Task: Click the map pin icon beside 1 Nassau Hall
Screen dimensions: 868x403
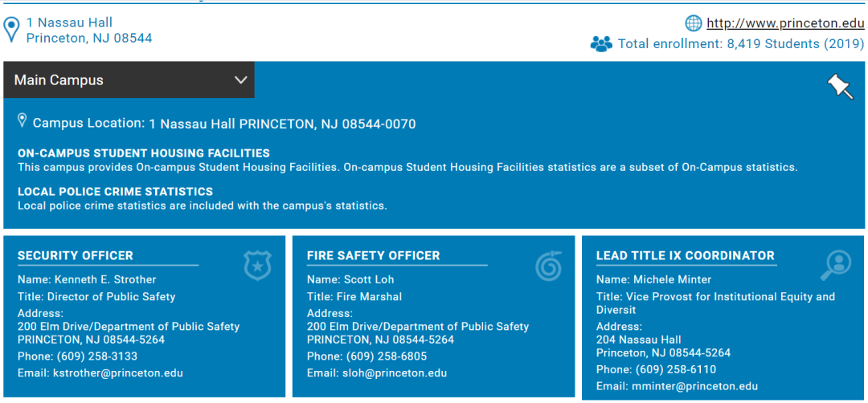Action: coord(11,30)
